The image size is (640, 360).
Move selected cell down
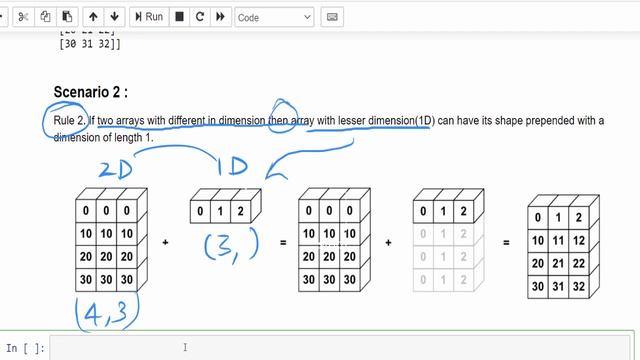[115, 17]
